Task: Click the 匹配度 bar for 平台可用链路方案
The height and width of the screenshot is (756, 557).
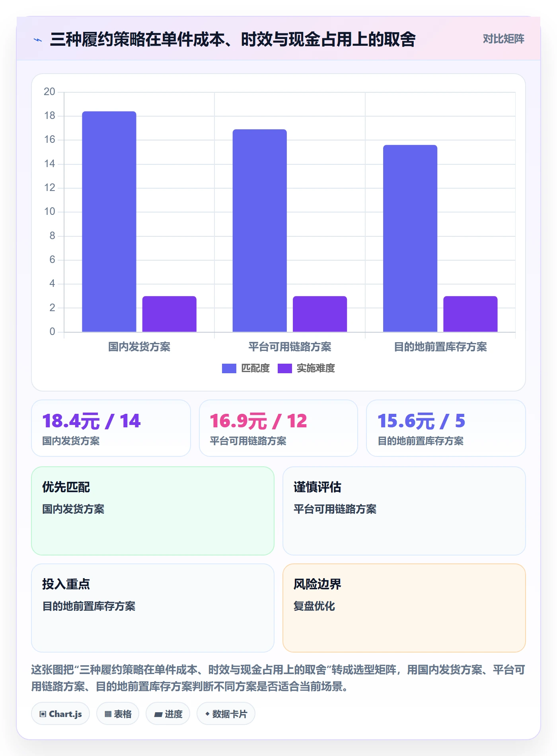Action: tap(259, 230)
